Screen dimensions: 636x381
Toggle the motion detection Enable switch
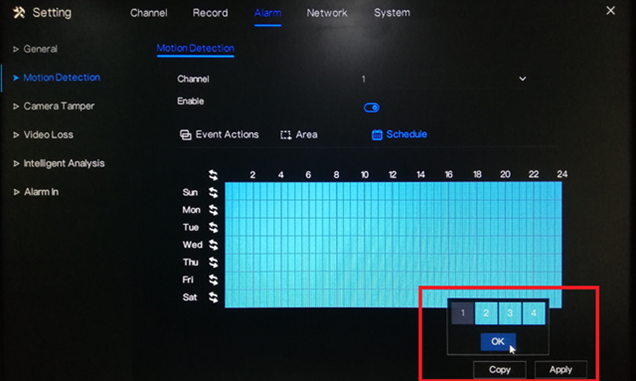click(372, 108)
